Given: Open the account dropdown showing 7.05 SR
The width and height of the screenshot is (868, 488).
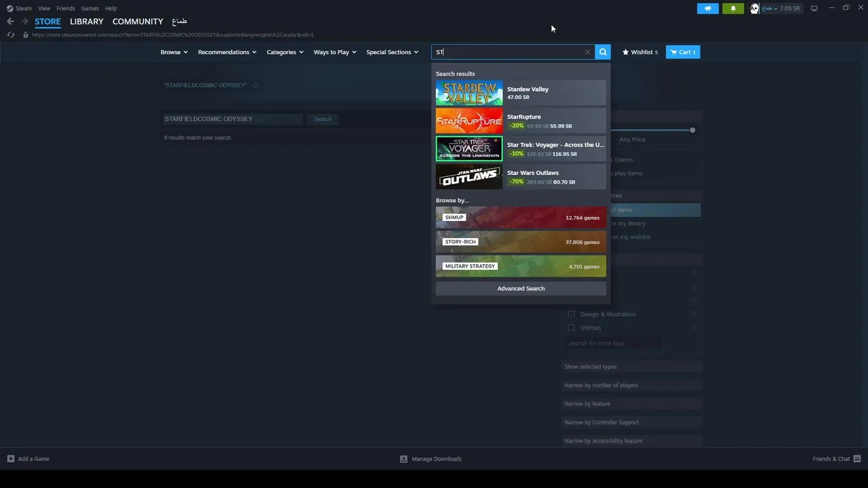Looking at the screenshot, I should point(781,8).
